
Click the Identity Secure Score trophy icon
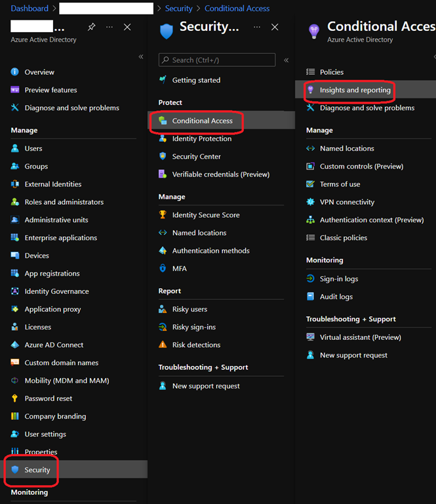click(163, 215)
